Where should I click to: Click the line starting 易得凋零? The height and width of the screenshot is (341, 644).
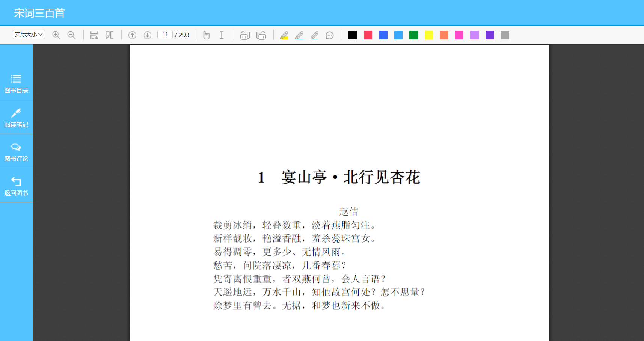[280, 252]
